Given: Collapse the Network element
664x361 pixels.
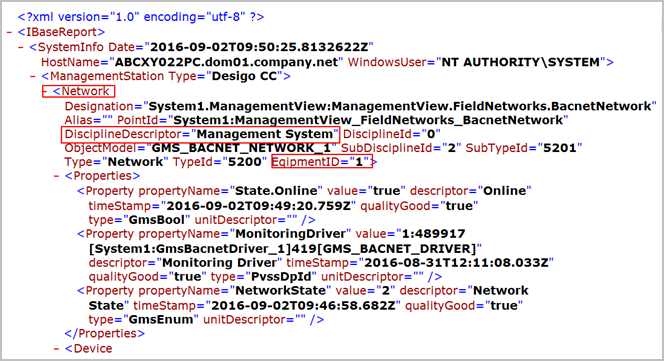Looking at the screenshot, I should click(x=45, y=91).
